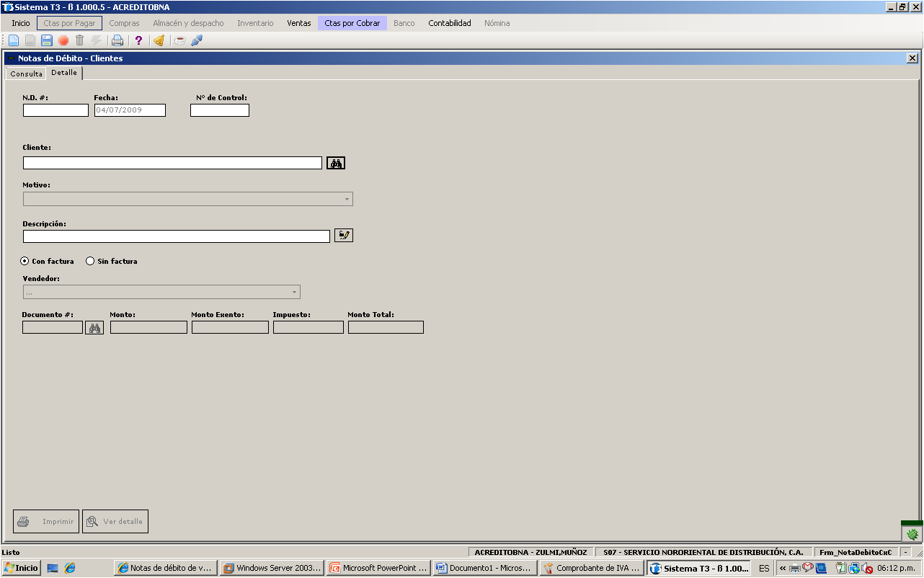
Task: Click the Descripción input field
Action: pos(177,236)
